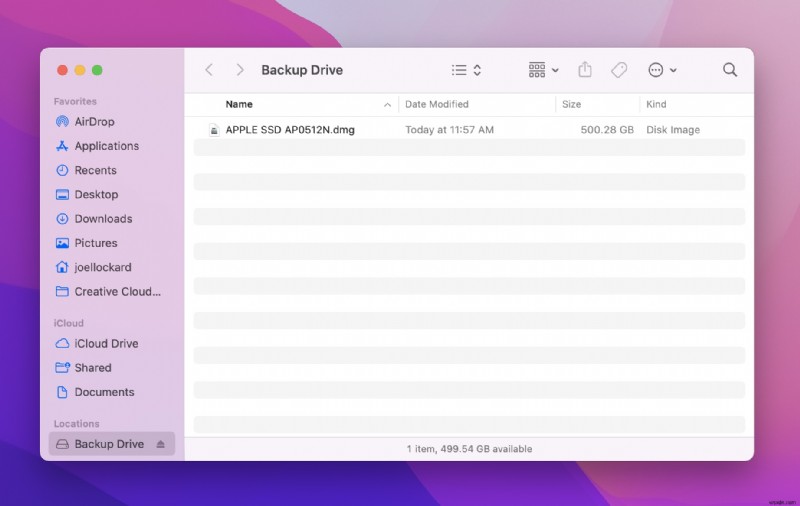Click the iCloud section header

click(68, 323)
